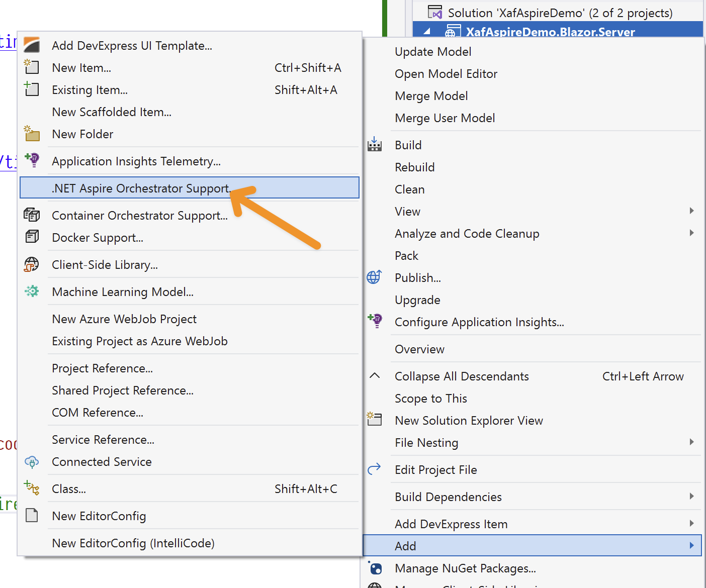This screenshot has height=588, width=706.
Task: Click the New EditorConfig file icon
Action: coord(32,515)
